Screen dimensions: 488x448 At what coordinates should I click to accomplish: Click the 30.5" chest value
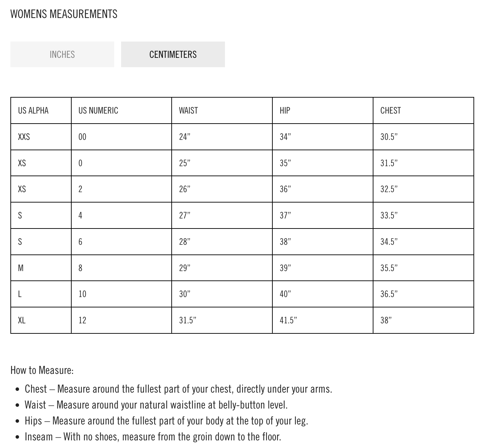coord(389,137)
